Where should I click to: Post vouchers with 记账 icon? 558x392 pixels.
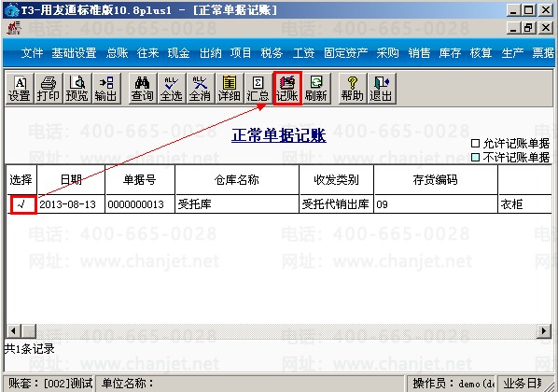(x=287, y=89)
